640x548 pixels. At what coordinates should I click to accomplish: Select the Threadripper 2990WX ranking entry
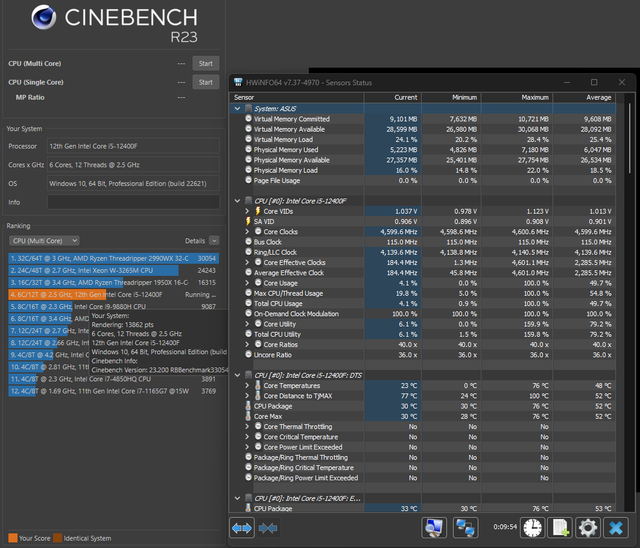tap(113, 258)
